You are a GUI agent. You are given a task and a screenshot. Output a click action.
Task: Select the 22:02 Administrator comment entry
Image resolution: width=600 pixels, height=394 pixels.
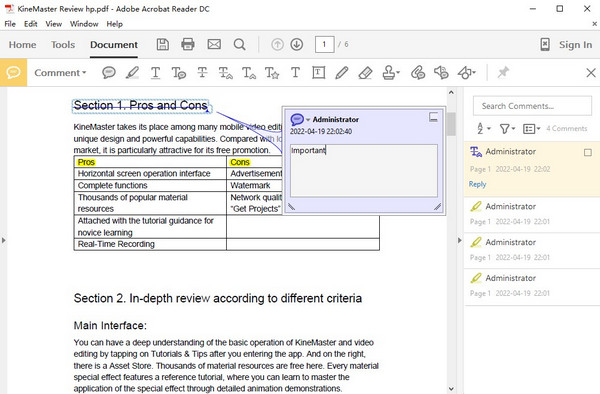pos(532,169)
